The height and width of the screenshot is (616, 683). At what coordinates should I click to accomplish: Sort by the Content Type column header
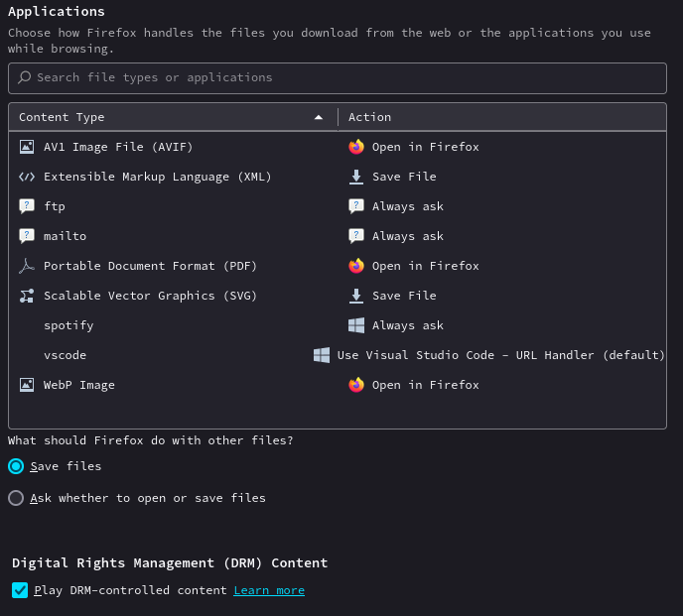point(169,117)
